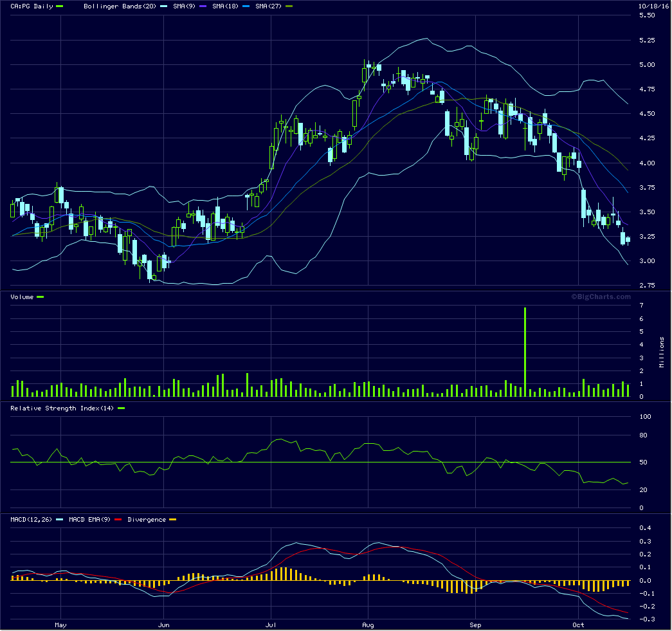The image size is (672, 631).
Task: Click the 3.50 price axis label
Action: tap(647, 212)
